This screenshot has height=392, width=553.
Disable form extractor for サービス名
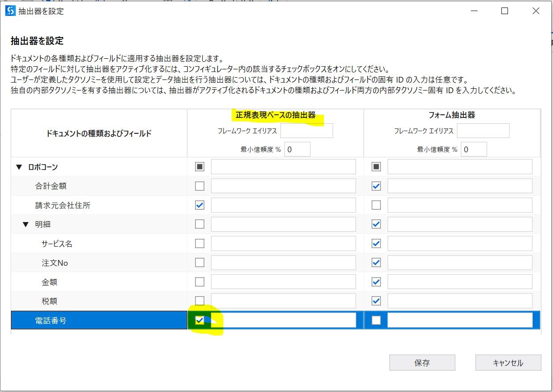376,243
